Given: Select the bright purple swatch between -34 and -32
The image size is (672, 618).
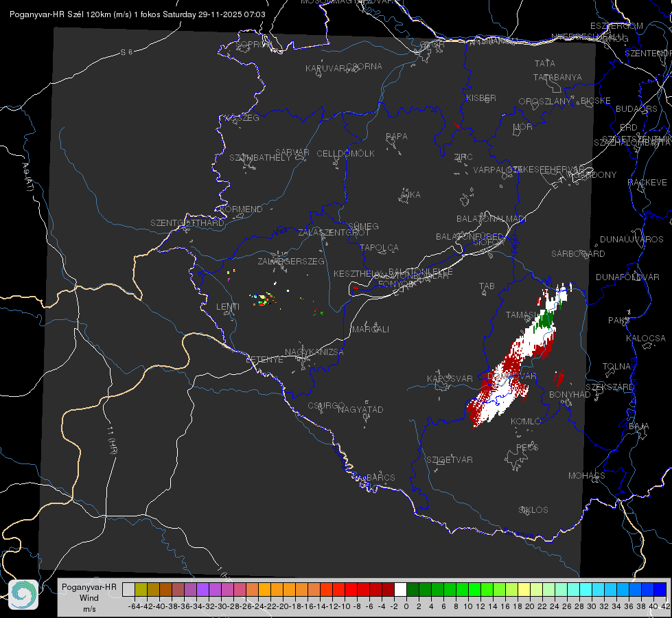Looking at the screenshot, I should click(202, 589).
